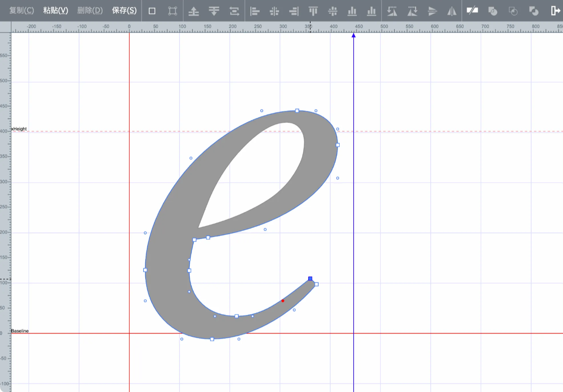
Task: Click the red point on the lower curve
Action: click(x=283, y=301)
